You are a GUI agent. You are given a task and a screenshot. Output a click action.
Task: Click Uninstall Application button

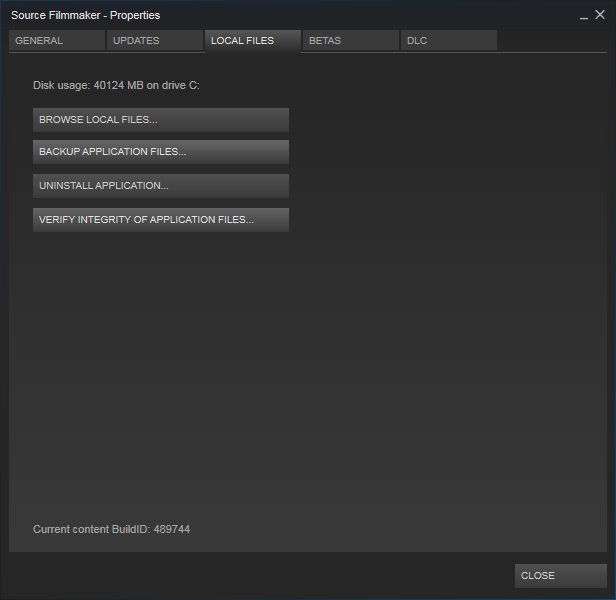click(161, 186)
